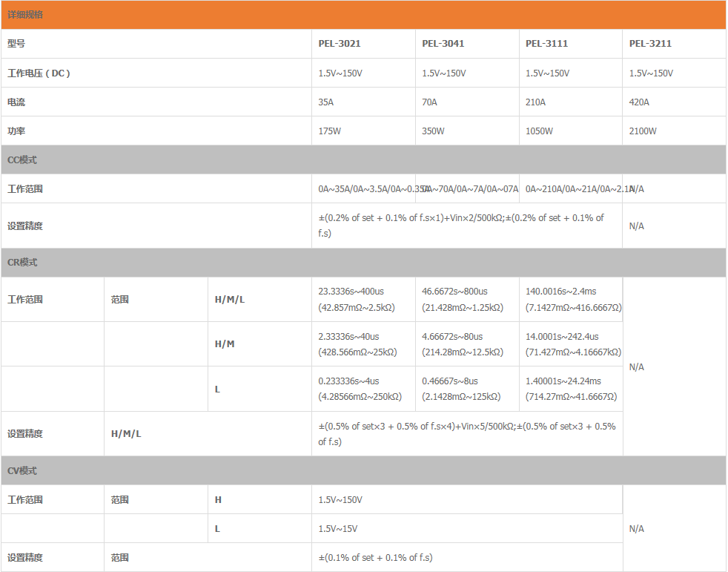
Task: Click the 175W power value
Action: 329,131
